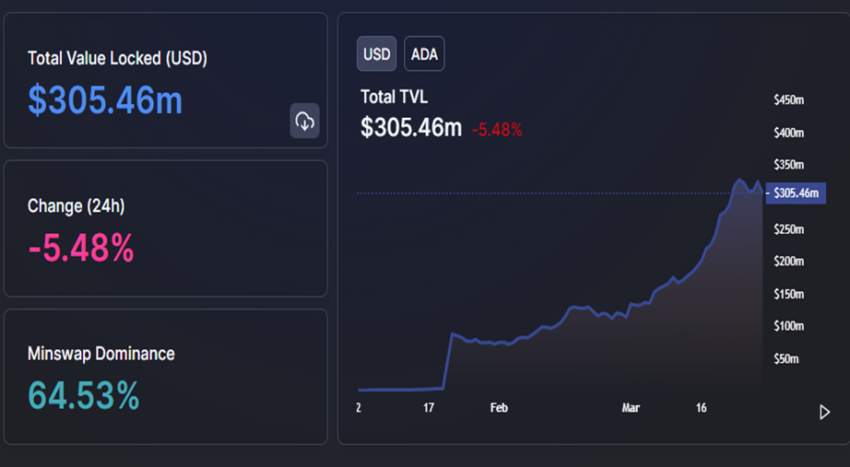The width and height of the screenshot is (850, 467).
Task: Select the large blue $305.46m value
Action: click(x=105, y=100)
